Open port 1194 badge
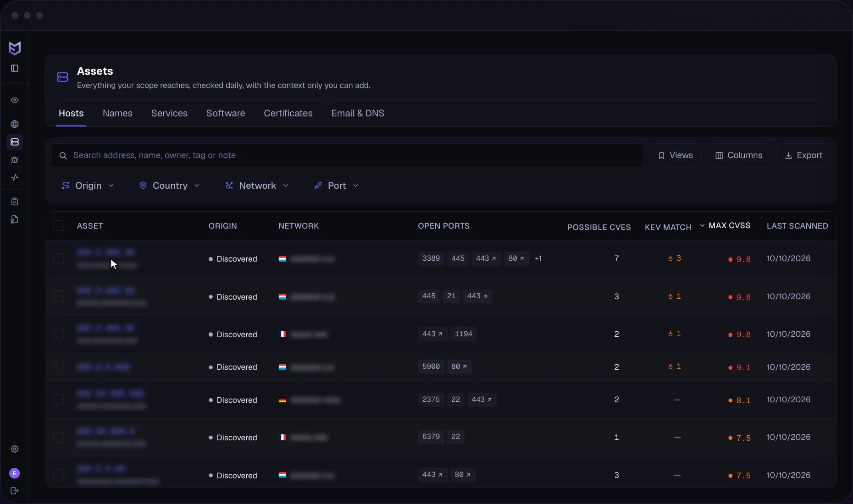The image size is (853, 504). pos(463,334)
